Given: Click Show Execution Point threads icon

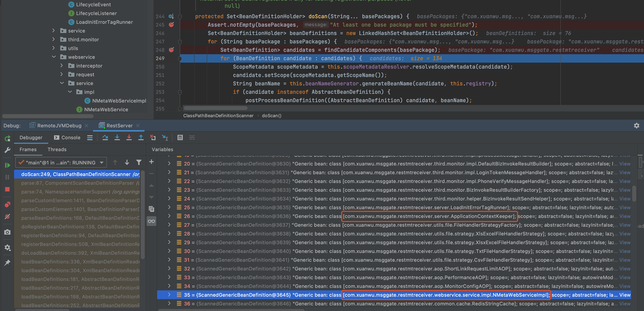Looking at the screenshot, I should 90,137.
